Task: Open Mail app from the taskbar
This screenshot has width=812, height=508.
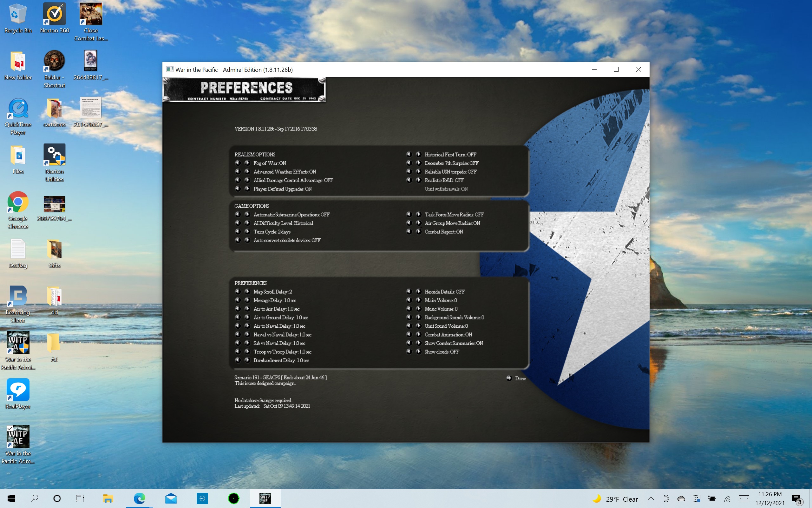Action: pos(171,498)
